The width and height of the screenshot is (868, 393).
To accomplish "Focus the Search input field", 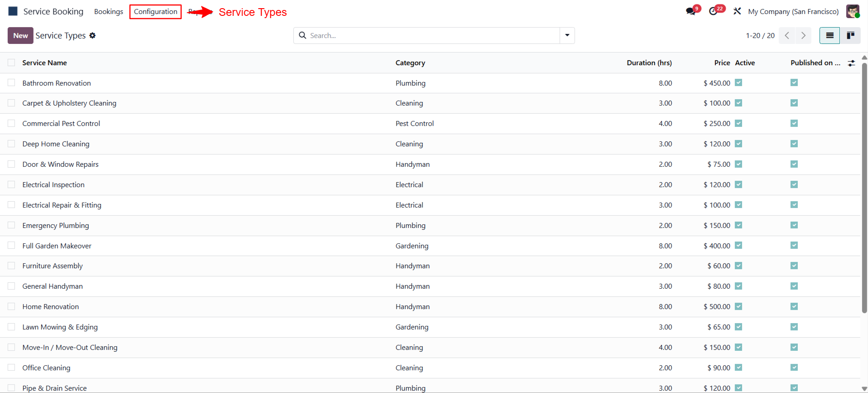I will click(434, 35).
